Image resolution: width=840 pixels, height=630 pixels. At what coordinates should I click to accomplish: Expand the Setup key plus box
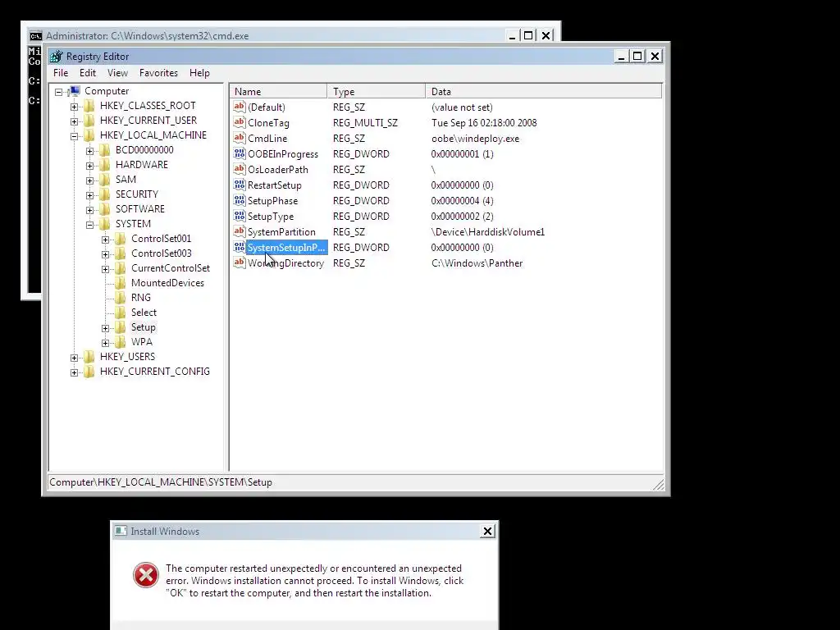coord(105,328)
